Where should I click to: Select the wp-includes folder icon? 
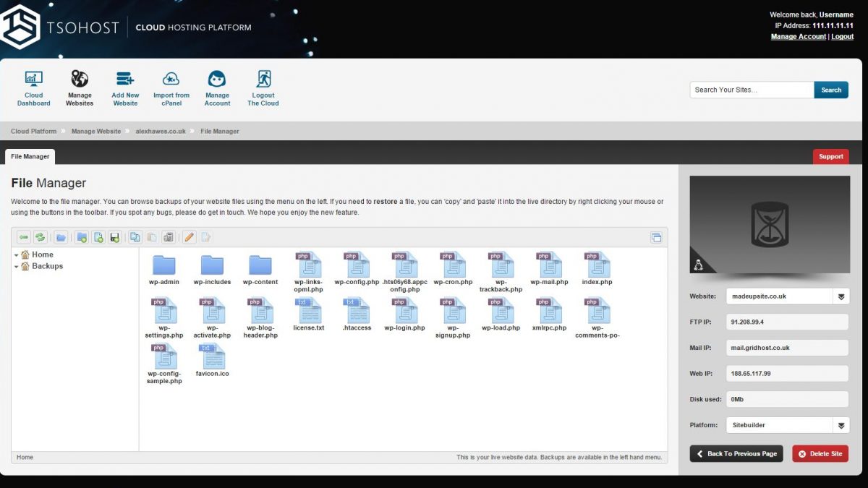pos(212,265)
